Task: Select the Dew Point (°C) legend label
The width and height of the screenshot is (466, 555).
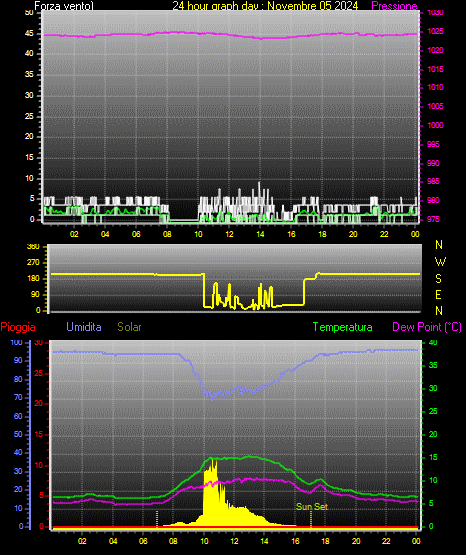Action: (427, 327)
